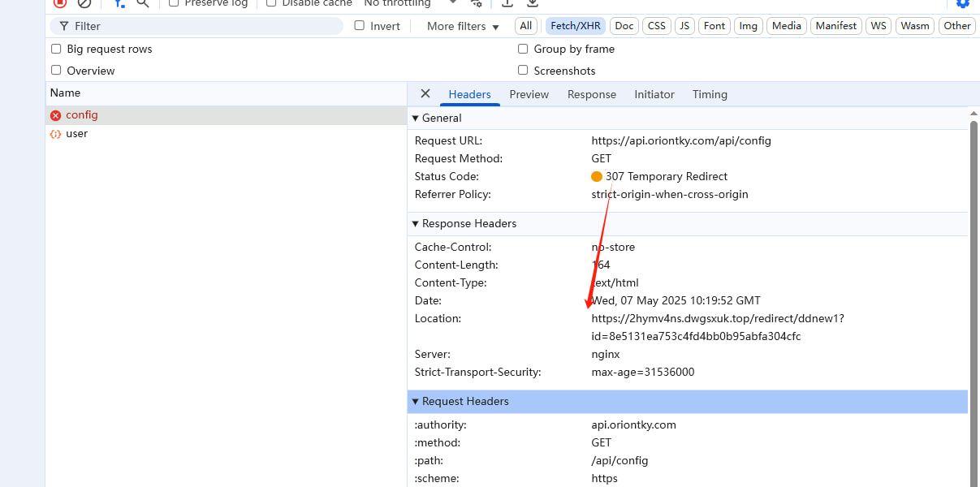Click the Server value nginx

(x=606, y=354)
